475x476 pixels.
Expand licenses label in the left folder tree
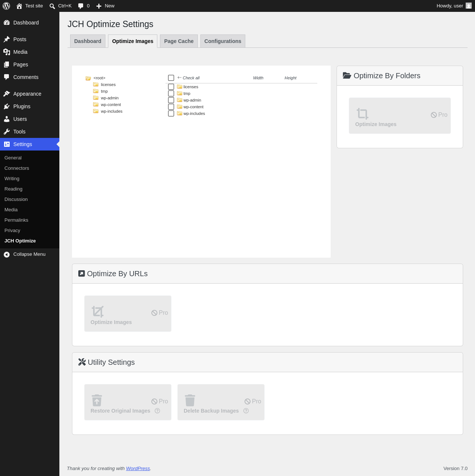(x=108, y=85)
